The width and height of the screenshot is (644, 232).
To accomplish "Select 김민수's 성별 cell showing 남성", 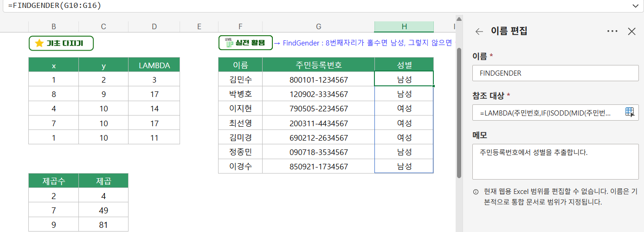I will 404,79.
